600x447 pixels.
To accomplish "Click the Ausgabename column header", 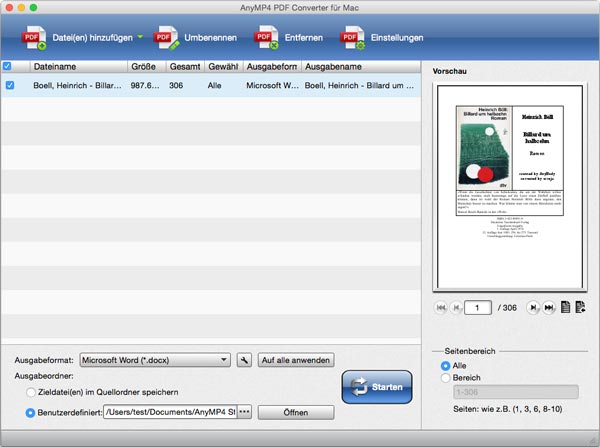I will 361,67.
